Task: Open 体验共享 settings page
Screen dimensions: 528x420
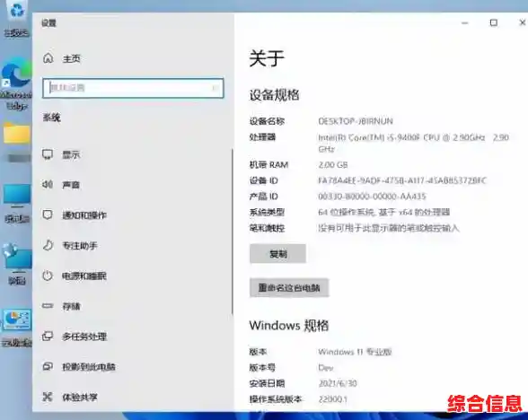Action: pyautogui.click(x=80, y=397)
